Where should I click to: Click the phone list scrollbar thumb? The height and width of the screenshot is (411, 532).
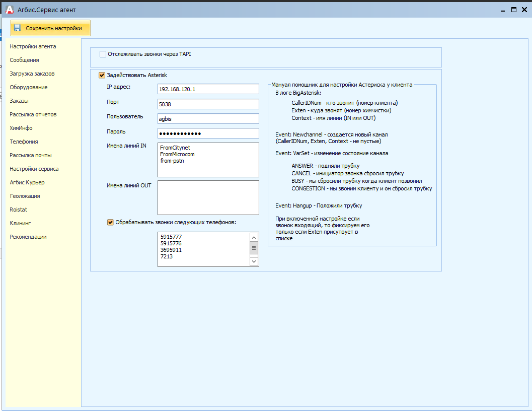pyautogui.click(x=254, y=248)
